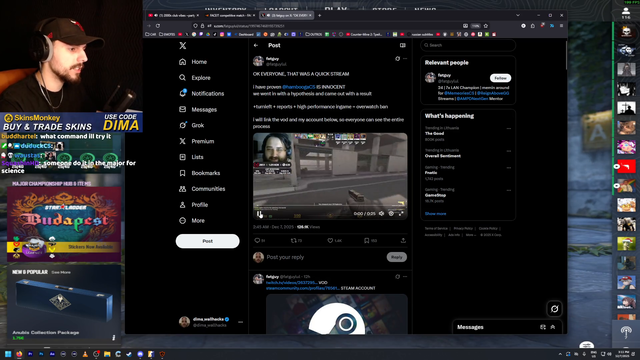Share the main post

click(403, 241)
